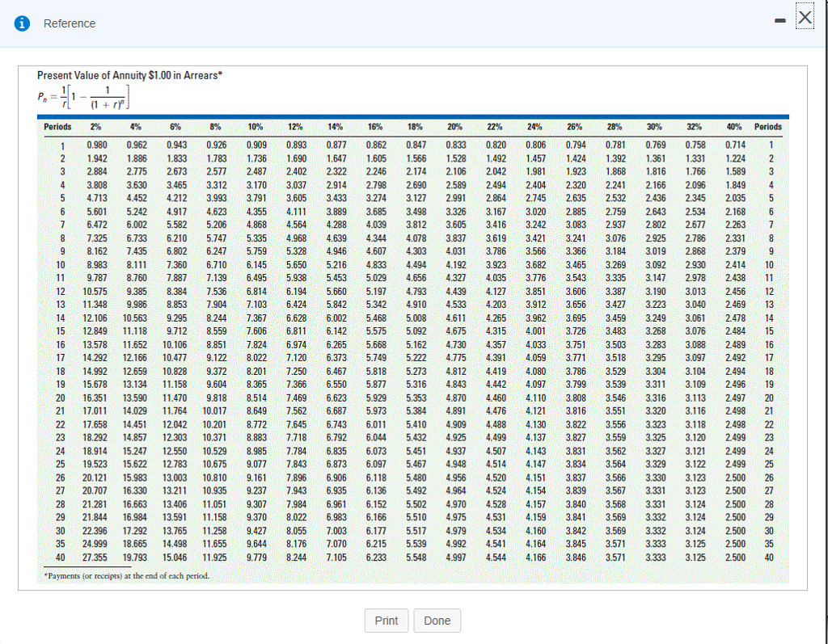The image size is (828, 644).
Task: Click the Done button
Action: point(437,621)
